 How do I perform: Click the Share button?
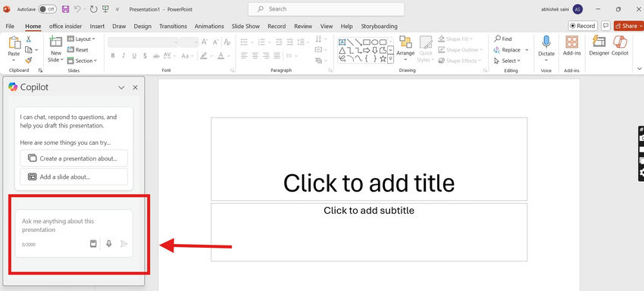pyautogui.click(x=629, y=26)
